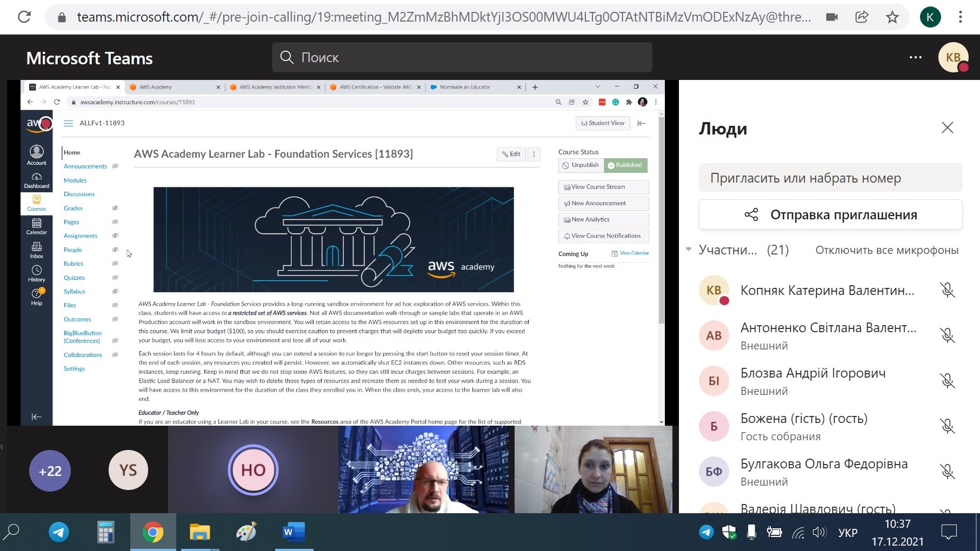The image size is (980, 551).
Task: Click the Teams search field
Action: [462, 57]
